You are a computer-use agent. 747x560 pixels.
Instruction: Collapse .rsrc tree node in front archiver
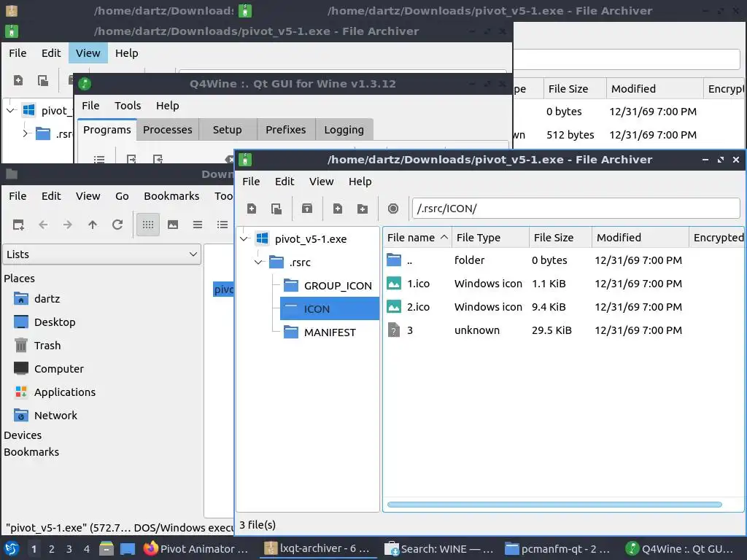pos(259,262)
